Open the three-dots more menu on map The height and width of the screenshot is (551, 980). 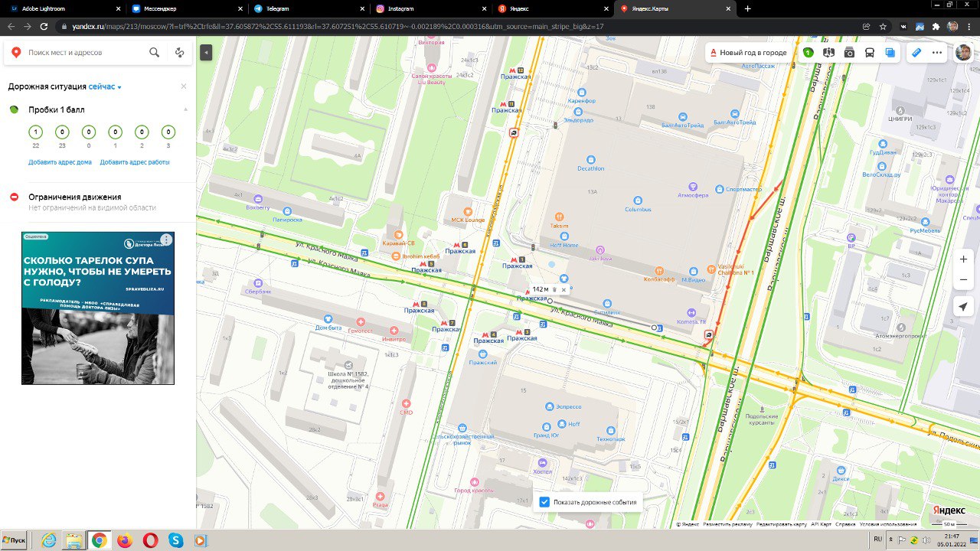point(936,53)
